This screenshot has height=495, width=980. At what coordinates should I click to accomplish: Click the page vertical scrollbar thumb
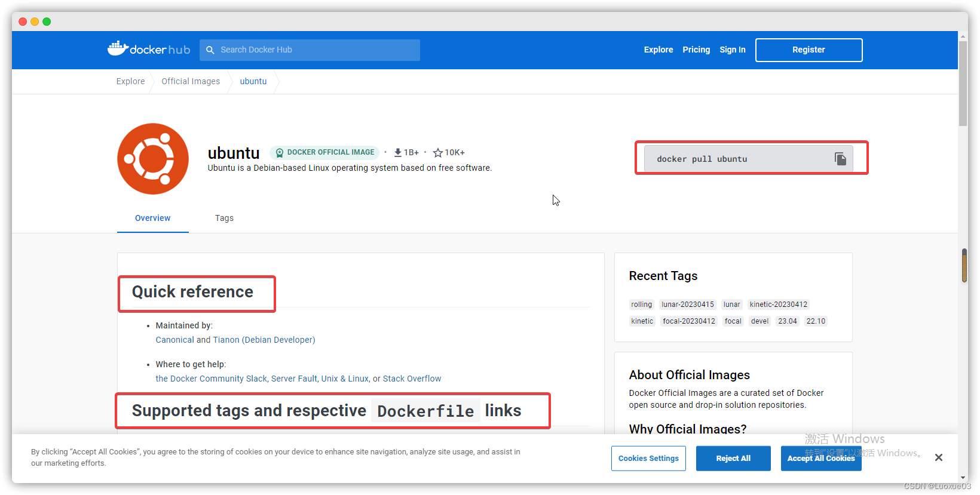pyautogui.click(x=963, y=84)
